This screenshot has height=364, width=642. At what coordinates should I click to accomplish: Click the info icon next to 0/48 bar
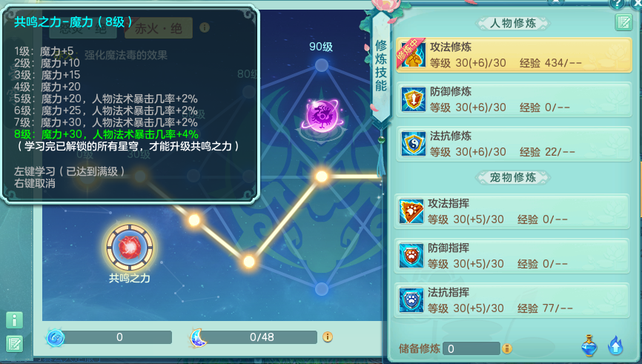327,337
